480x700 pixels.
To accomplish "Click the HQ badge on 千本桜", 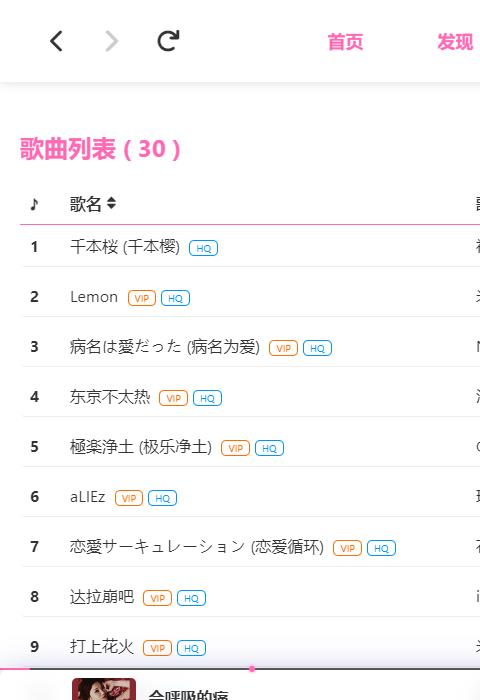I will [x=204, y=248].
